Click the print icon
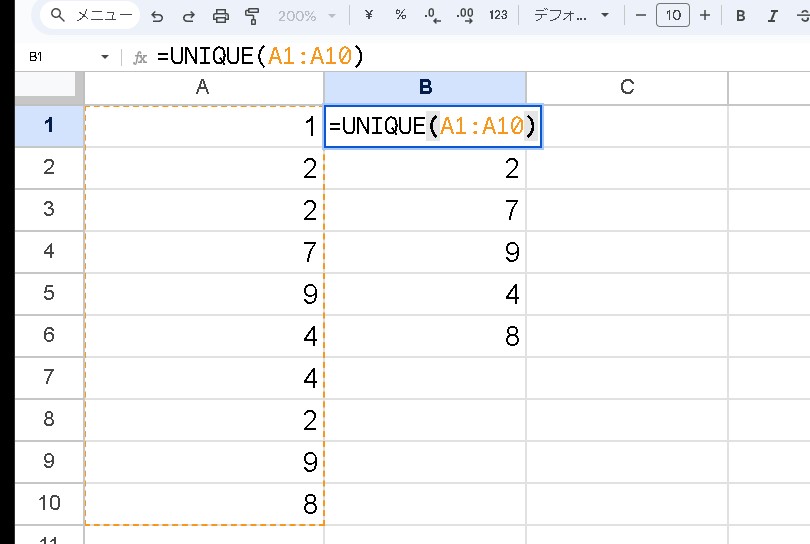810x544 pixels. click(x=221, y=16)
